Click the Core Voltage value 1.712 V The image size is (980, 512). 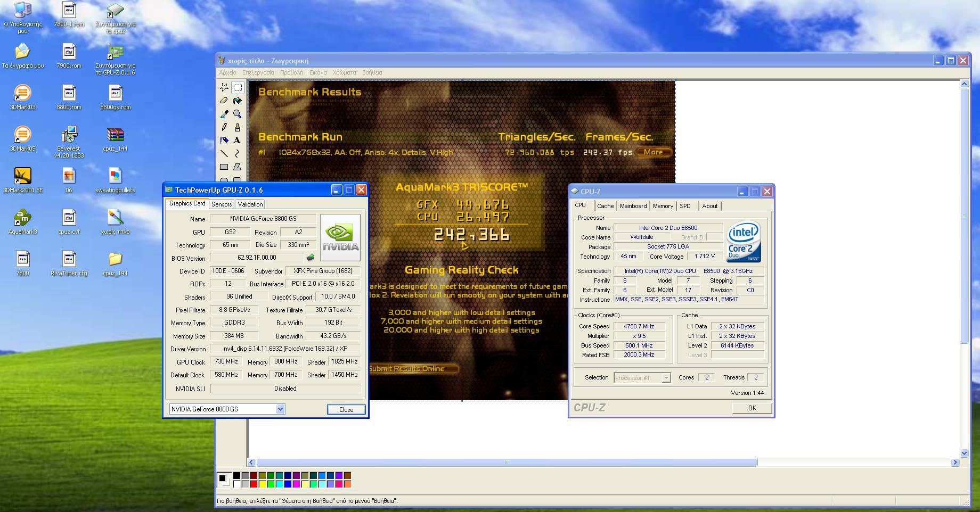pyautogui.click(x=704, y=256)
